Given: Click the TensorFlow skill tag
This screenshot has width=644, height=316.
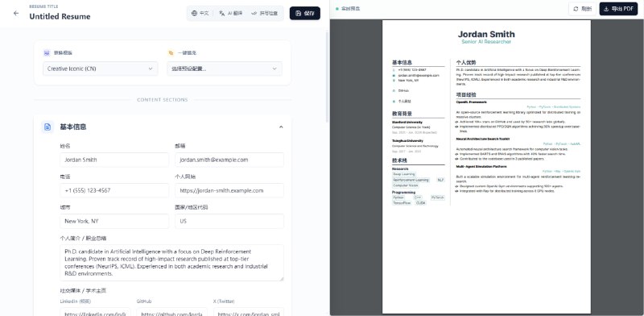Looking at the screenshot, I should [402, 203].
